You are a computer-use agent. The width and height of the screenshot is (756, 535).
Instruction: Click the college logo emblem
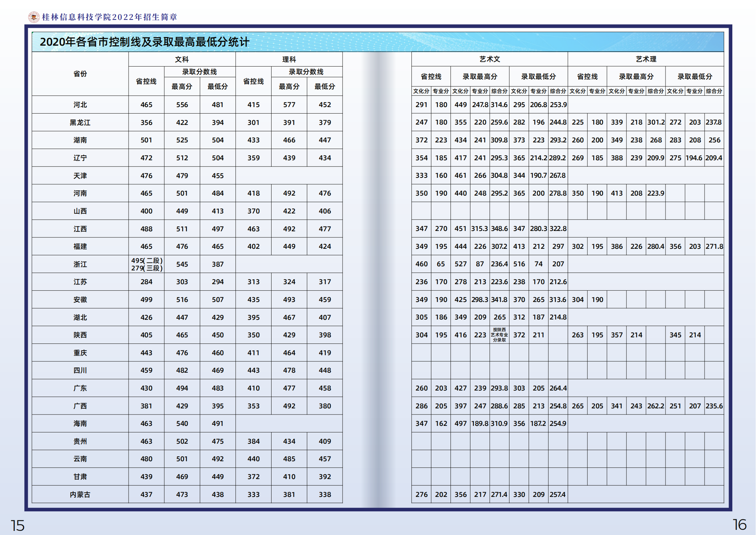pyautogui.click(x=34, y=17)
